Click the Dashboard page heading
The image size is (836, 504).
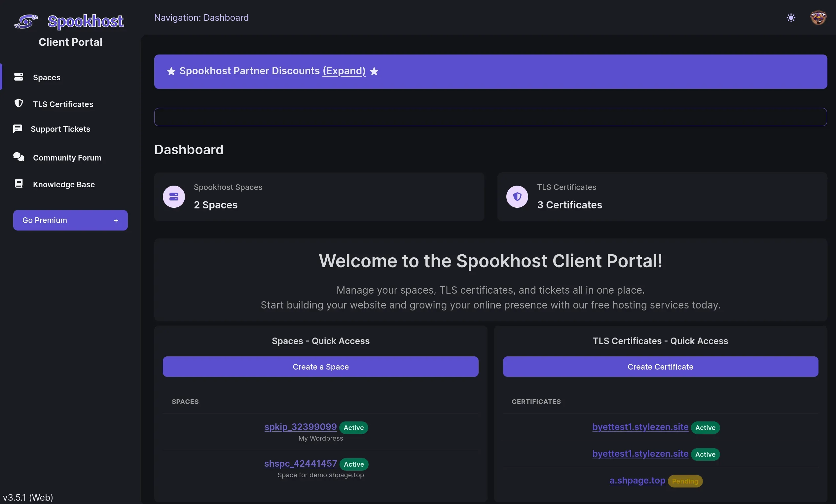[x=189, y=150]
